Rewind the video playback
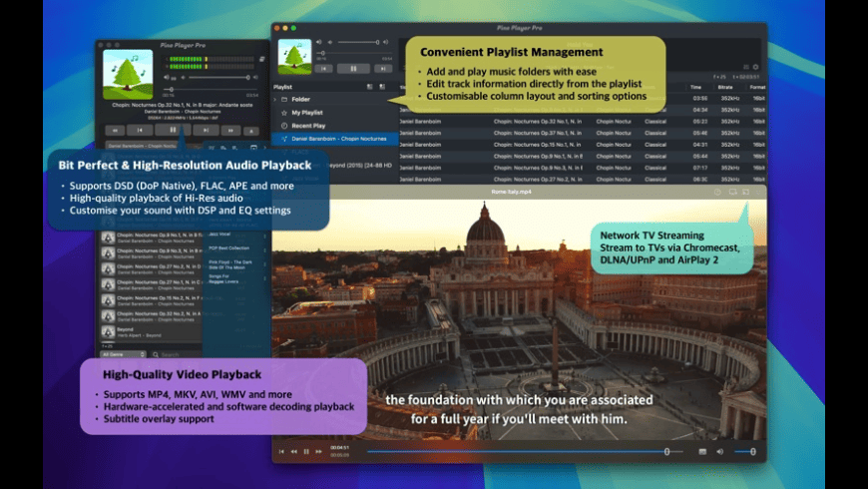This screenshot has height=489, width=868. coord(294,451)
